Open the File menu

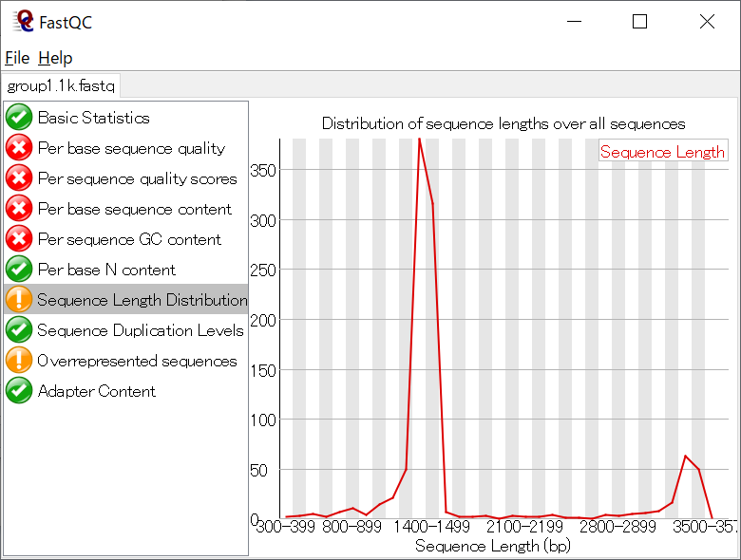pyautogui.click(x=17, y=58)
